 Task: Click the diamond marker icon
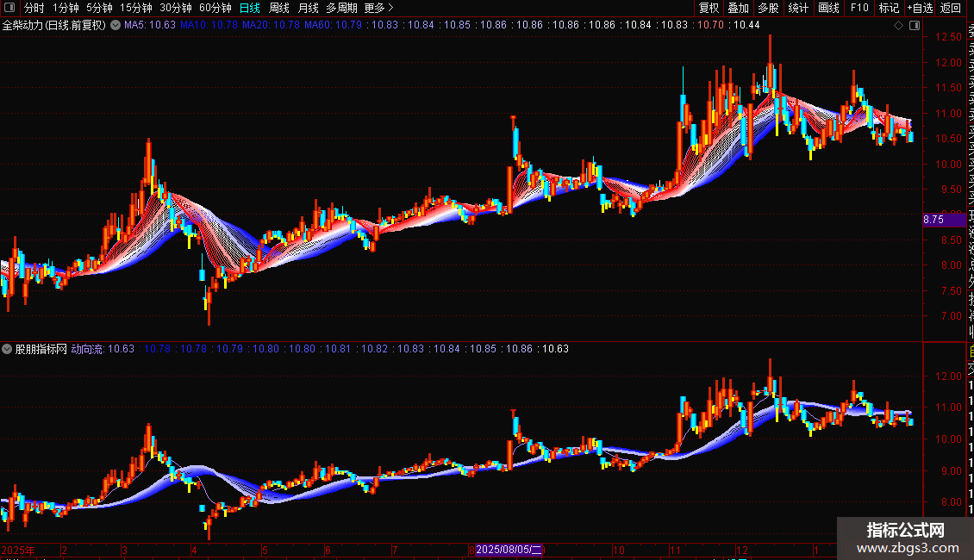pyautogui.click(x=898, y=26)
